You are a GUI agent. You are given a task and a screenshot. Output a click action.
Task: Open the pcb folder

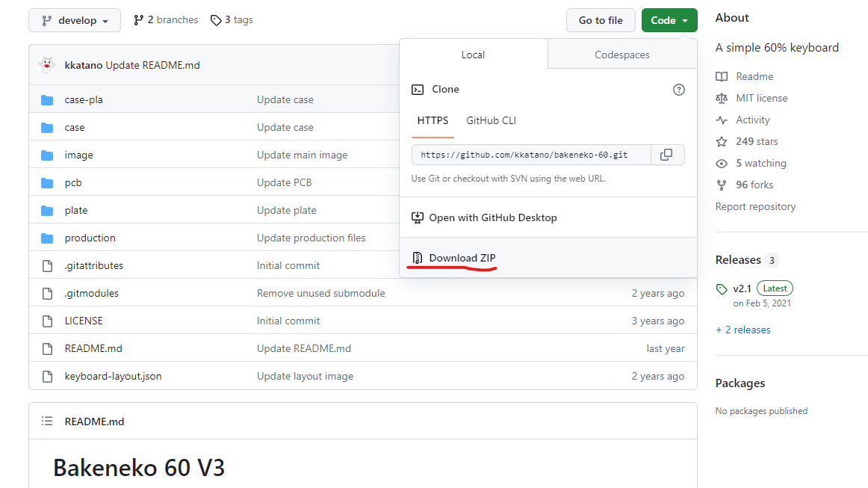pyautogui.click(x=73, y=183)
